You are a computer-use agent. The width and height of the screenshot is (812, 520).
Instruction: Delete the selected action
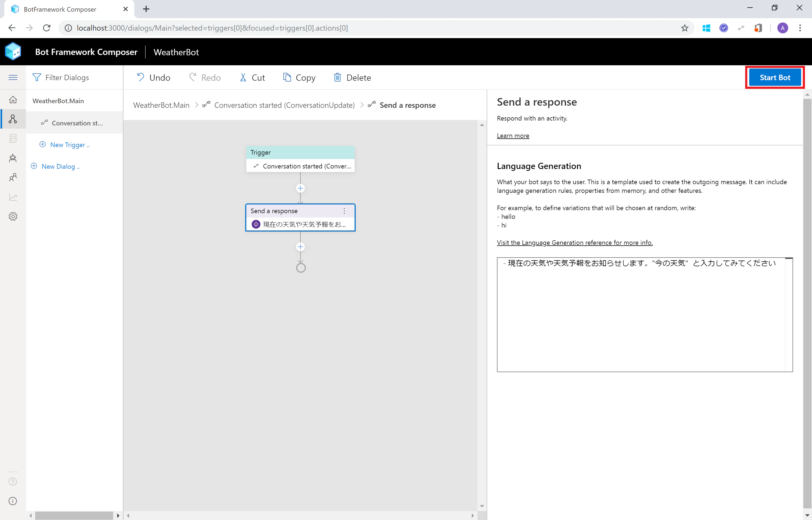(352, 78)
